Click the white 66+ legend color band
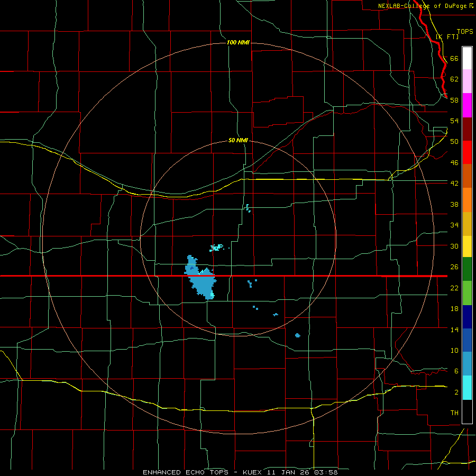The width and height of the screenshot is (476, 476). pos(467,58)
